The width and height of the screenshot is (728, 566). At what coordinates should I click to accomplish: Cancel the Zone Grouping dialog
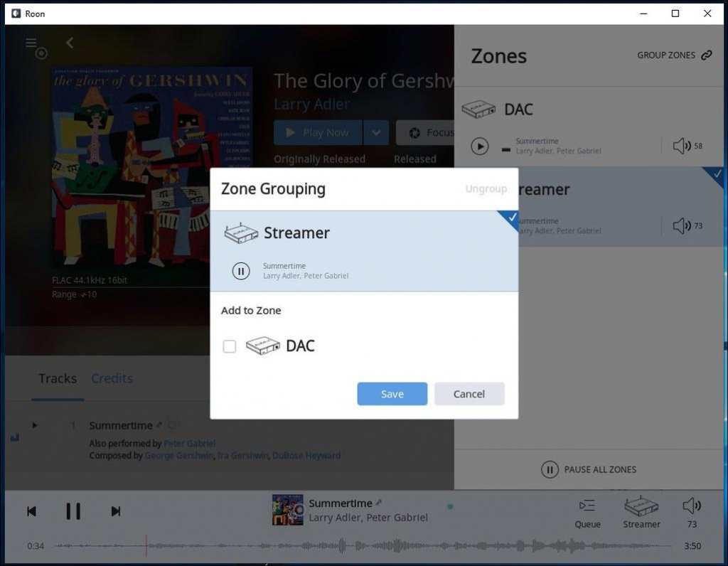click(x=469, y=394)
